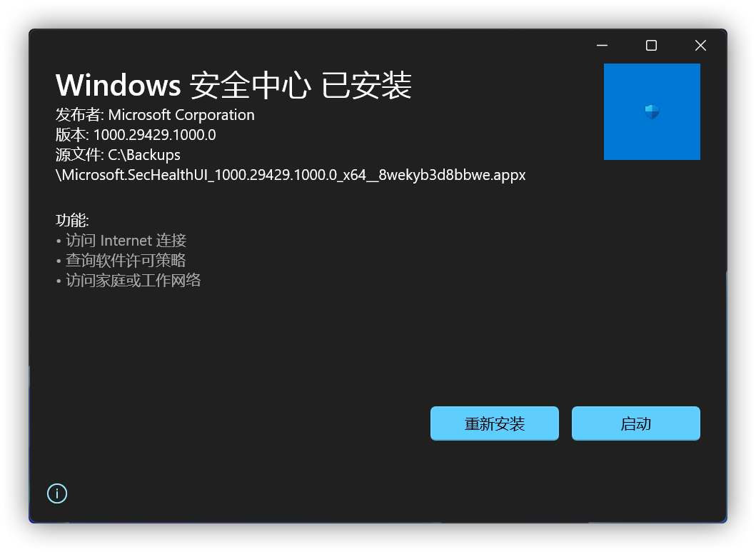Click the 重新安装 reinstall option
This screenshot has height=552, width=756.
(494, 423)
